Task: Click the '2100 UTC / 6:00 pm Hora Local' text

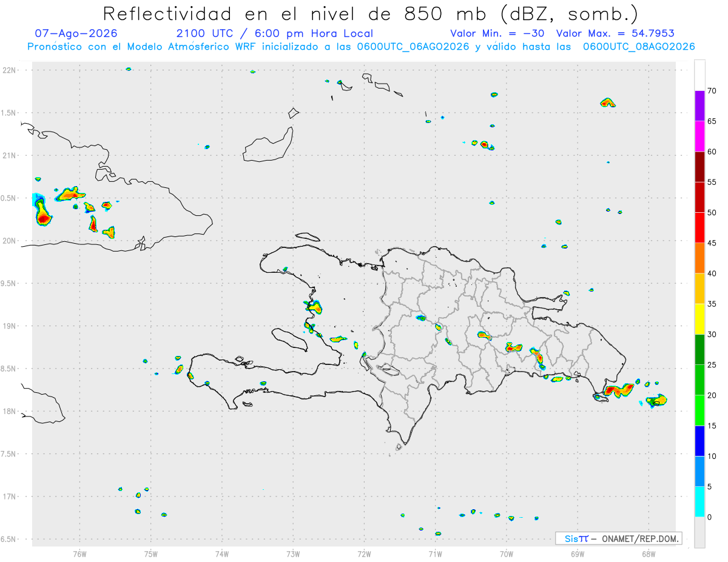Action: click(x=275, y=33)
